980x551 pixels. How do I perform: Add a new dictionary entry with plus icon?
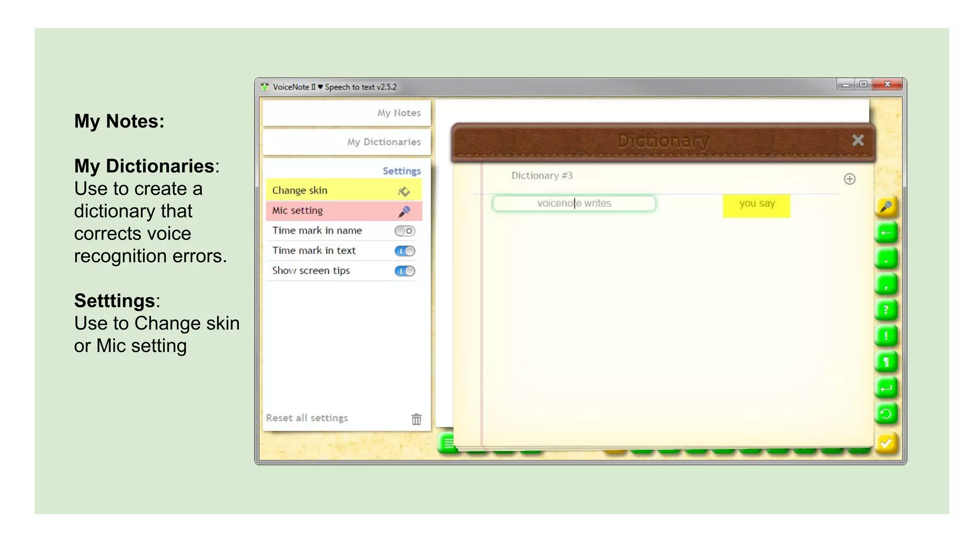tap(849, 179)
